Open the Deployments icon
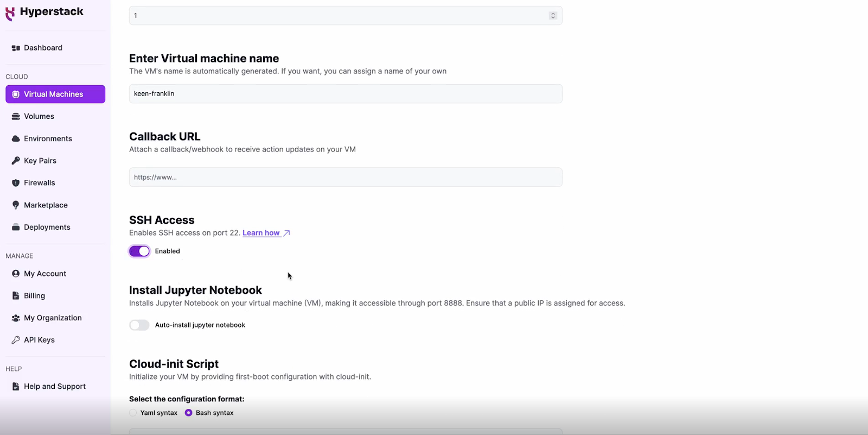This screenshot has height=435, width=868. click(x=16, y=227)
